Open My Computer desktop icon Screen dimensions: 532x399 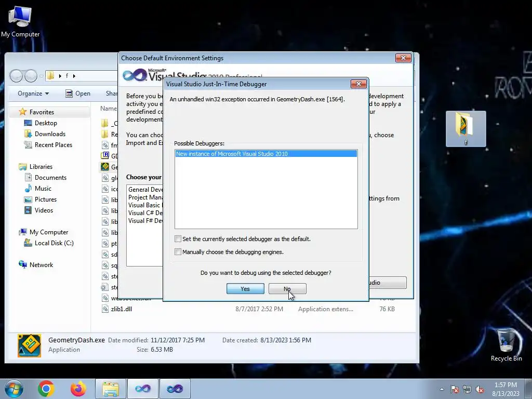point(20,22)
